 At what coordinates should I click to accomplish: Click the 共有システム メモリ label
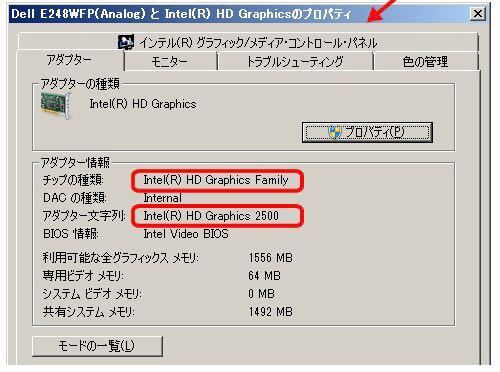pyautogui.click(x=89, y=312)
